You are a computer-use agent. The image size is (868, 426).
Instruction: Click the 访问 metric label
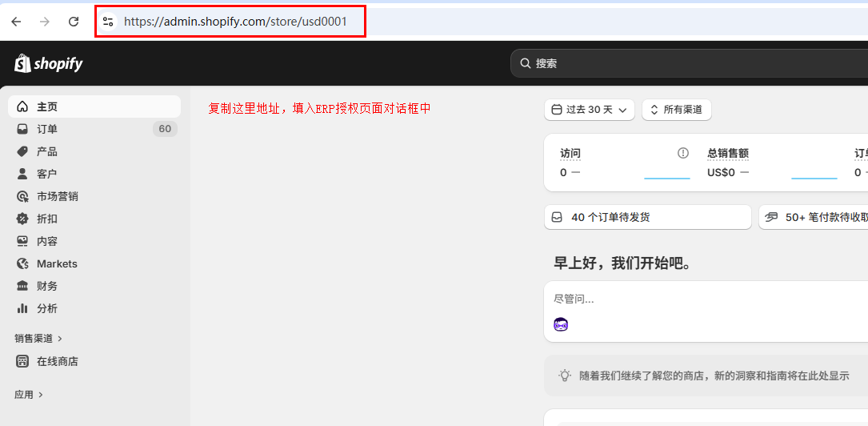pos(570,154)
